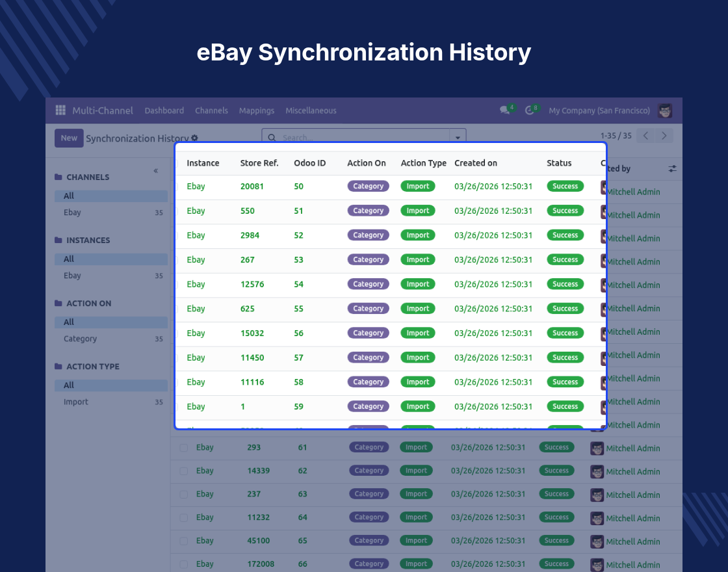Click Mitchell Admin avatar in row 293
The height and width of the screenshot is (572, 728).
[597, 448]
